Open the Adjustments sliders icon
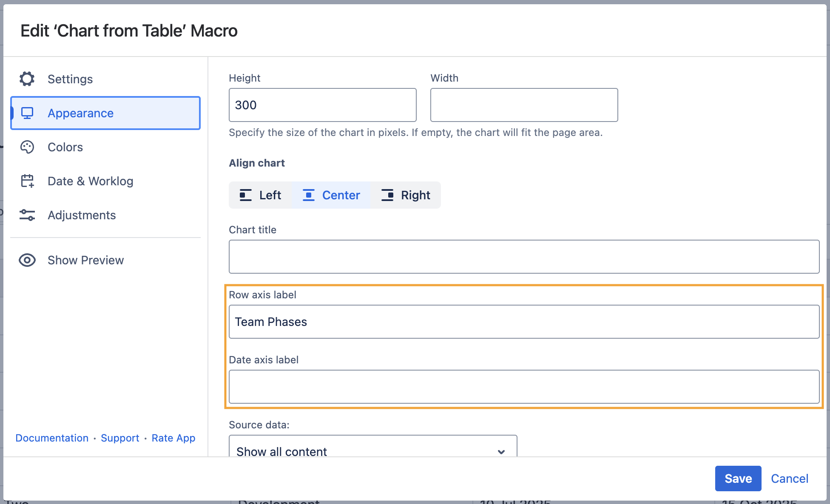 click(x=27, y=215)
